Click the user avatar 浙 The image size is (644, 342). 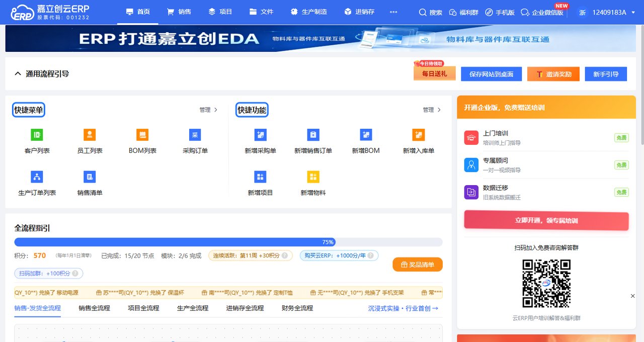[x=582, y=12]
